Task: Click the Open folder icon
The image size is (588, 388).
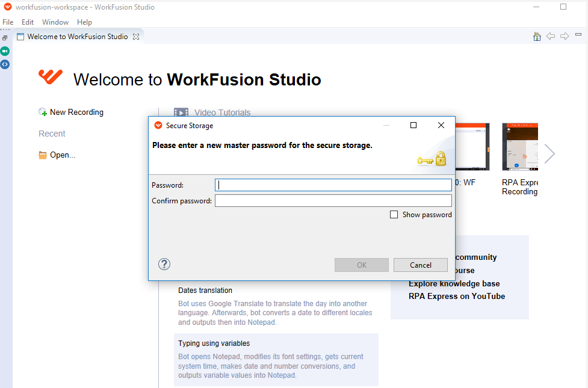Action: tap(43, 155)
